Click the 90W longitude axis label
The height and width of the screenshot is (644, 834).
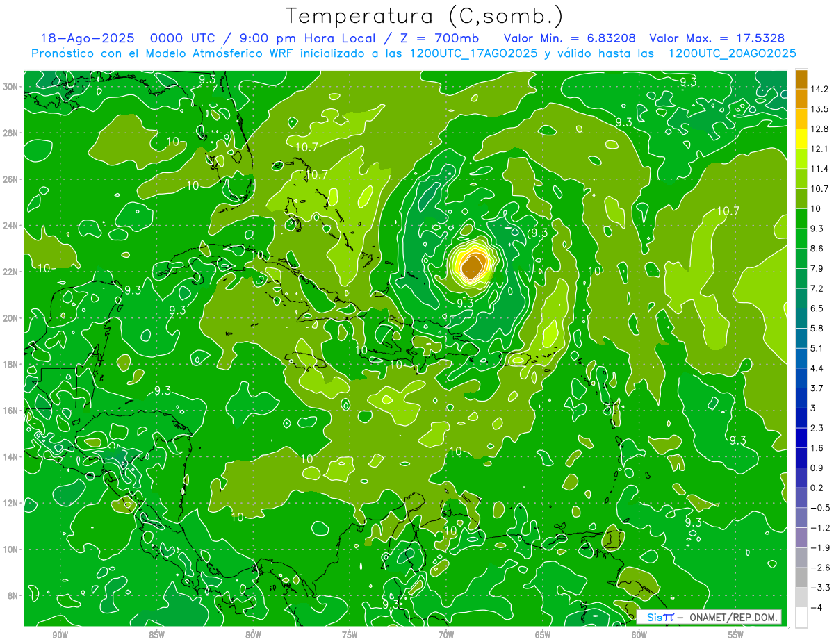60,635
